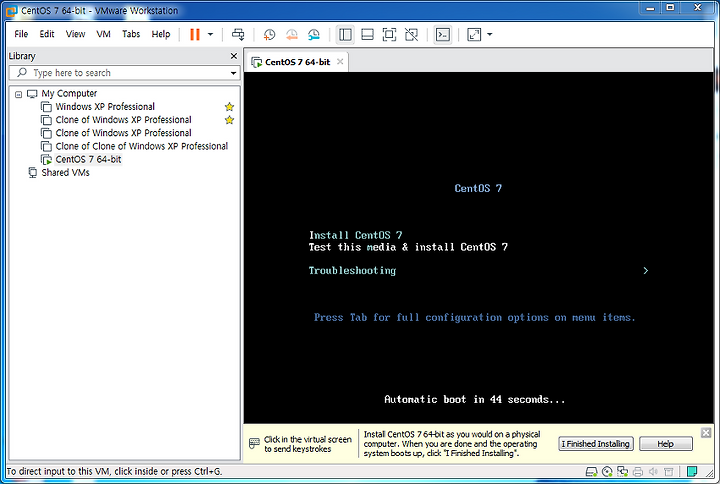Select the first Windows XP Professional VM

(105, 107)
